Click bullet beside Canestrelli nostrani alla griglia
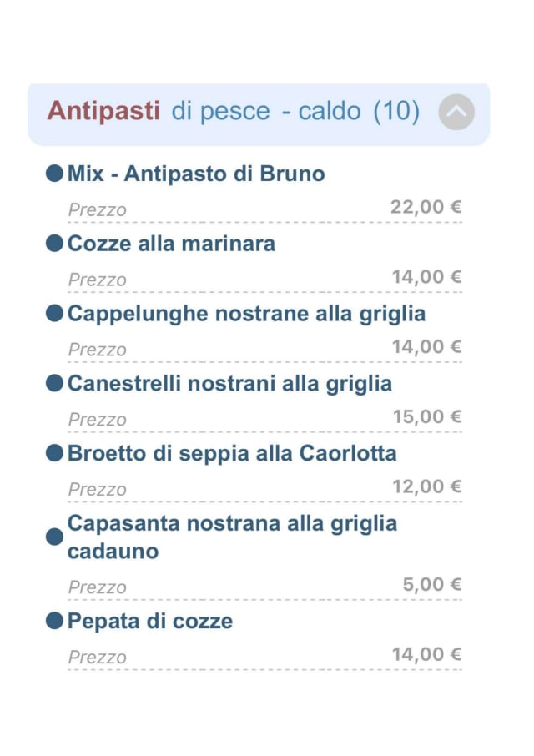The image size is (534, 756). pos(55,384)
